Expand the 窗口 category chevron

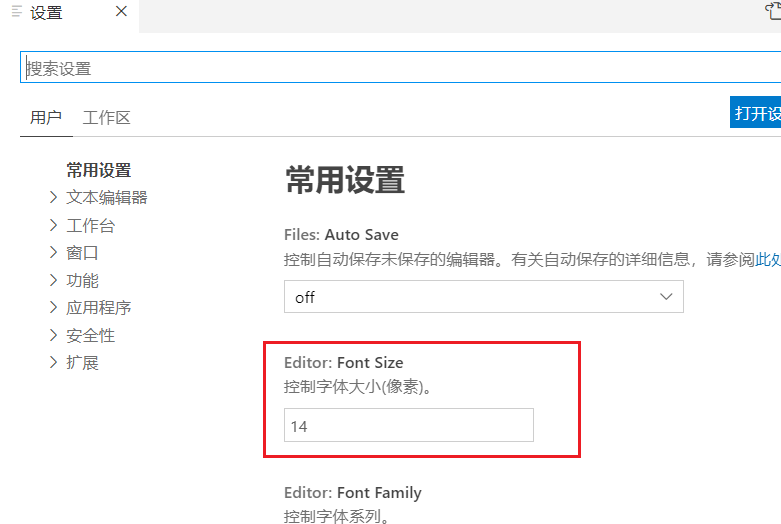tap(53, 253)
